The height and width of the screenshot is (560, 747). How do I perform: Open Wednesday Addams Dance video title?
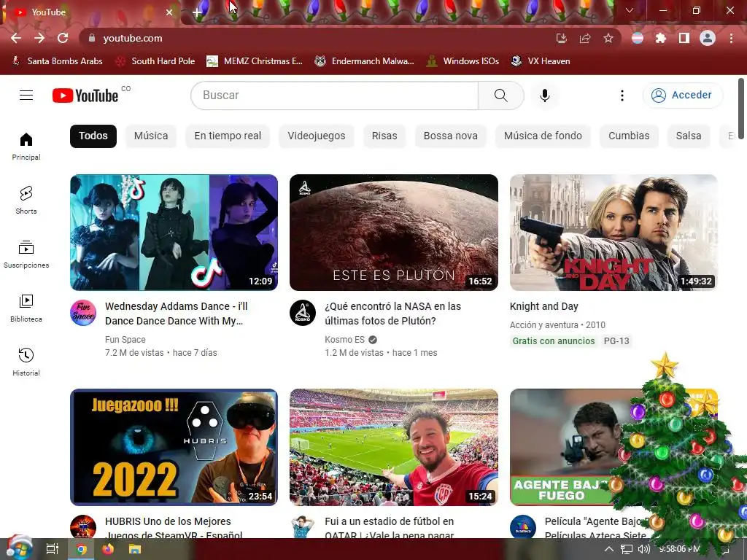tap(177, 314)
